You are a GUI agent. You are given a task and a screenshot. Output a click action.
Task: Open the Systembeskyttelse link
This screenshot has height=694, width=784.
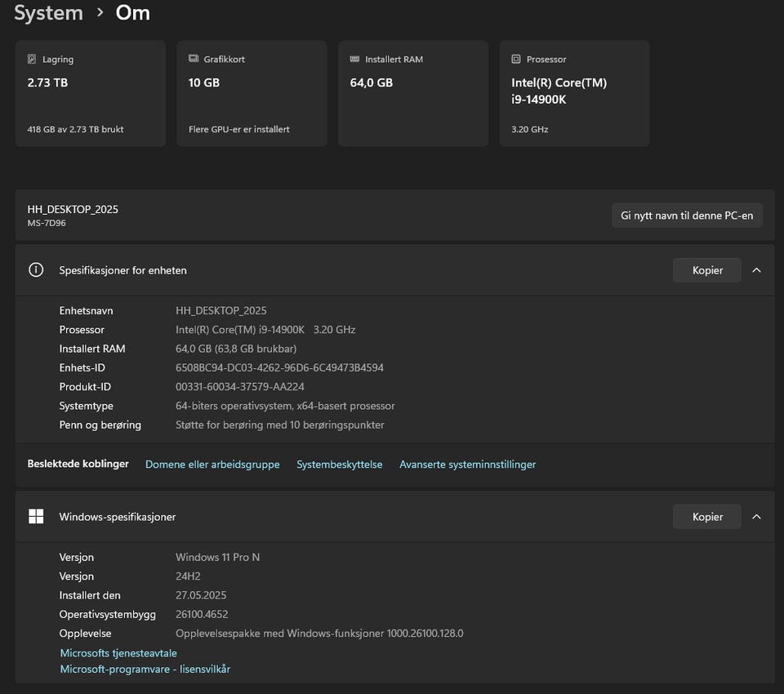click(339, 465)
